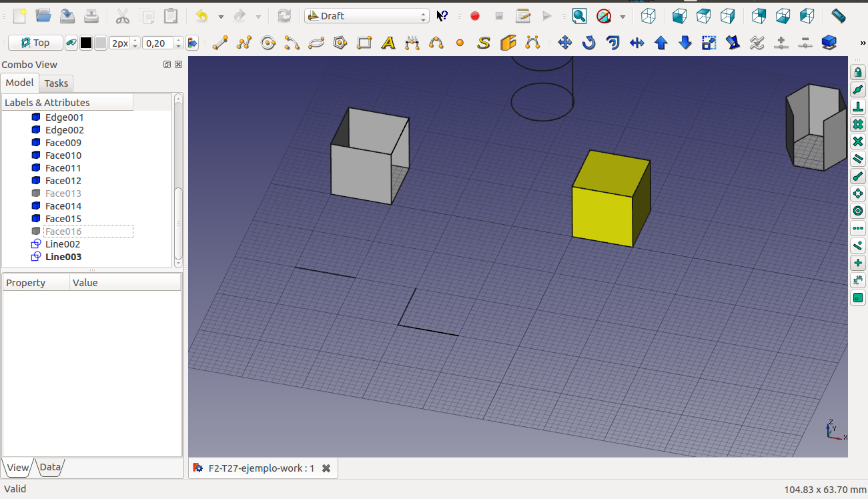Click the Draft Move tool
Image resolution: width=868 pixels, height=499 pixels.
click(x=564, y=43)
